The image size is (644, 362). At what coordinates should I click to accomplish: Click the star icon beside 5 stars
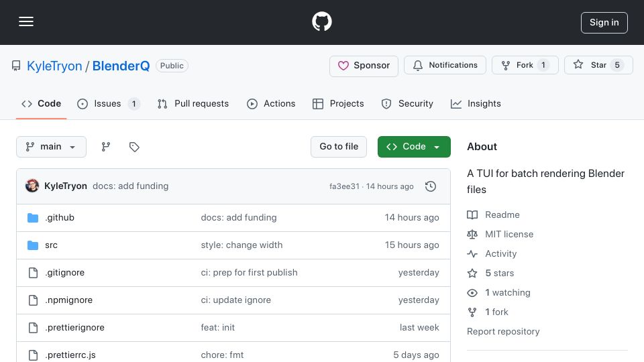472,274
